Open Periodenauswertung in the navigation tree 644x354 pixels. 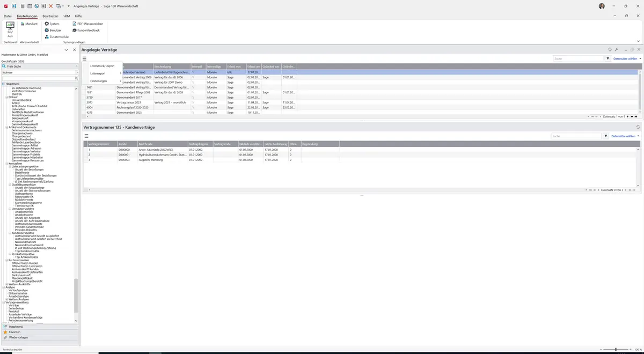click(20, 320)
